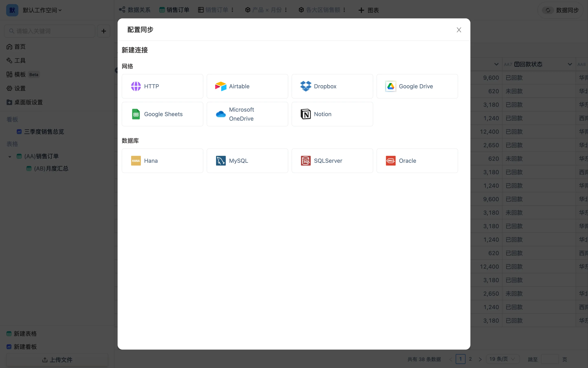Select the Microsoft OneDrive cloud icon
The image size is (588, 368).
(x=221, y=114)
